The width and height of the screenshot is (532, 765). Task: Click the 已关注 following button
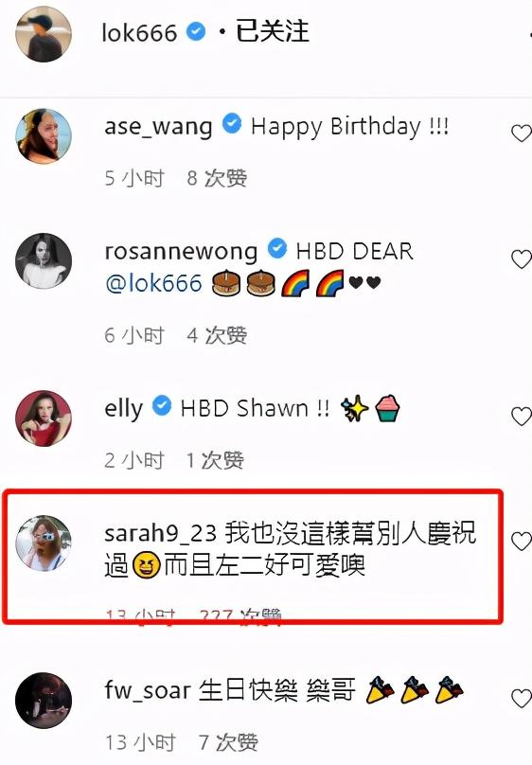pyautogui.click(x=272, y=31)
